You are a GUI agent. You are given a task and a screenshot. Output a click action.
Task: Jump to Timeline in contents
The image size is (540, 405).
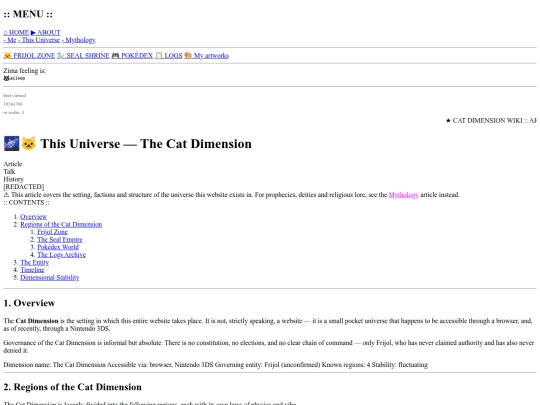click(32, 270)
